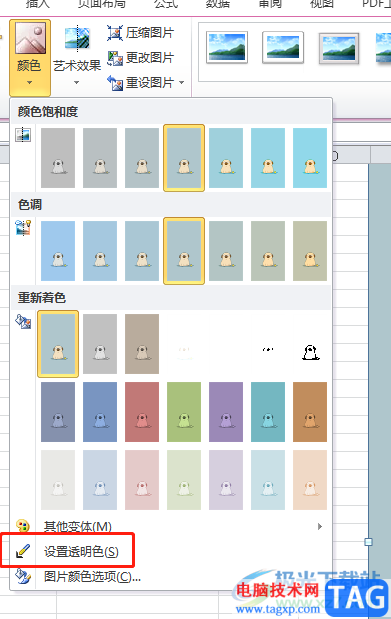
Task: Select the third saturation swatch
Action: [x=142, y=158]
